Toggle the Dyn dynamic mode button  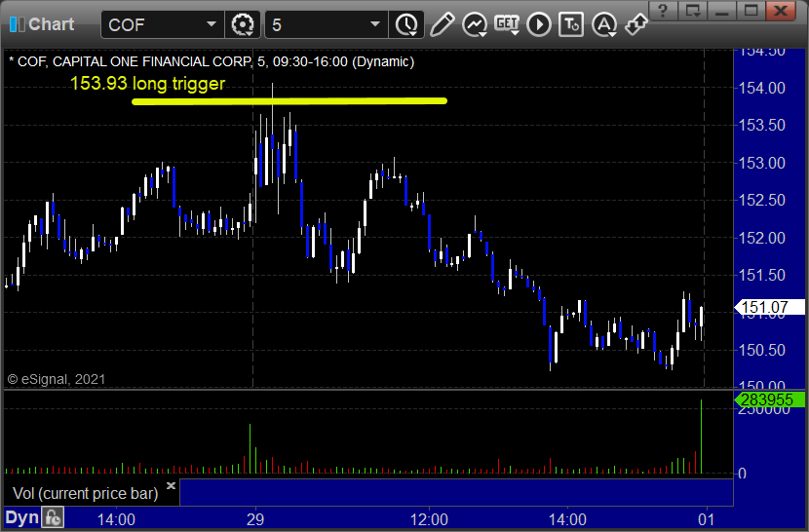(x=22, y=517)
